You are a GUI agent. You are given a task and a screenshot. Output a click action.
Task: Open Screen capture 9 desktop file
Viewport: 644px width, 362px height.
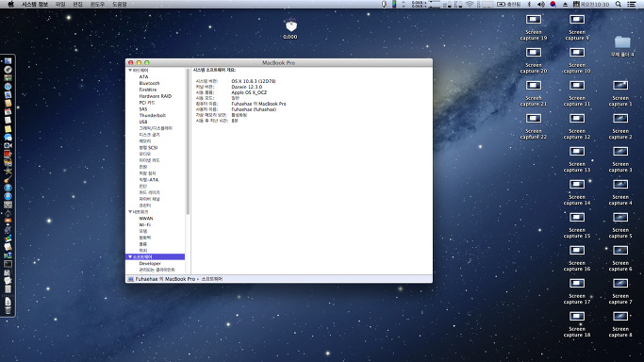pyautogui.click(x=577, y=20)
